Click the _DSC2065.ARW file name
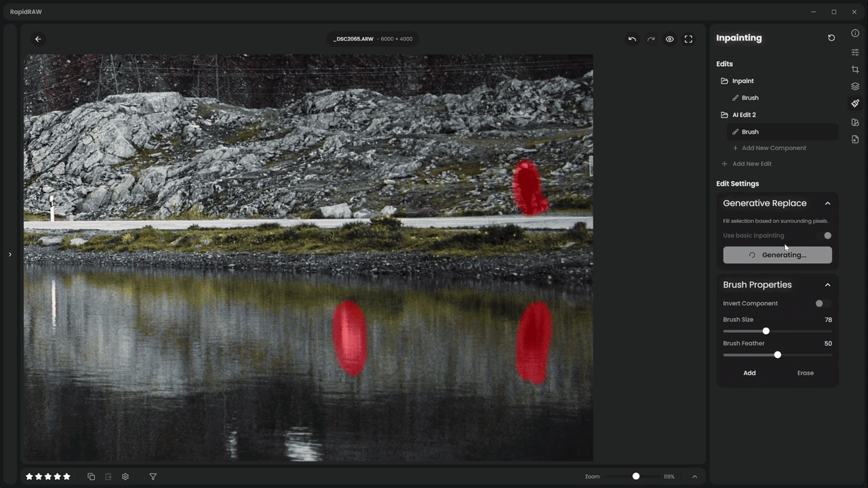Image resolution: width=868 pixels, height=488 pixels. click(x=353, y=39)
